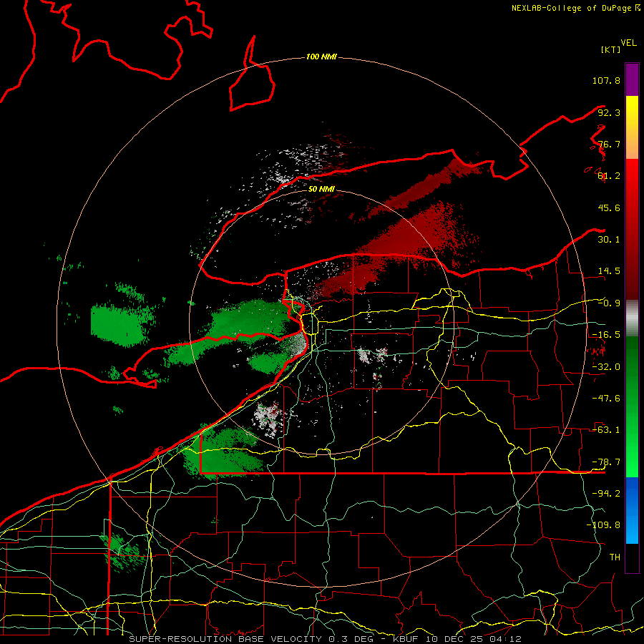The height and width of the screenshot is (644, 644).
Task: Pick the yellow-orange segment of the color bar
Action: (632, 127)
